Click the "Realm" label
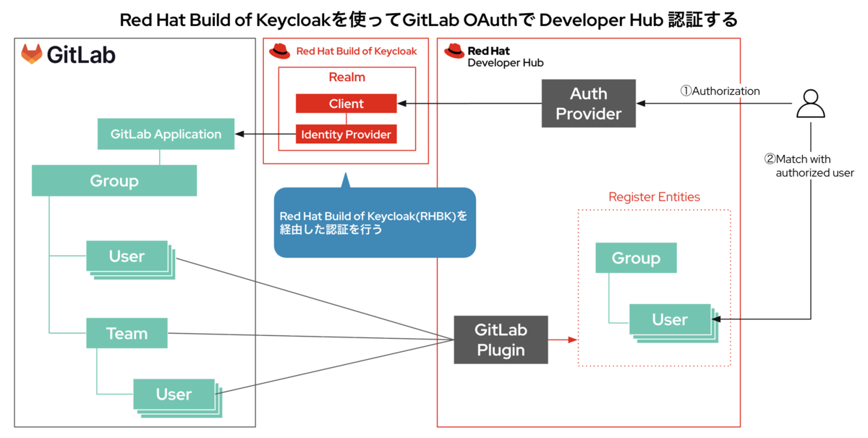Viewport: 868px width, 438px height. (x=346, y=77)
